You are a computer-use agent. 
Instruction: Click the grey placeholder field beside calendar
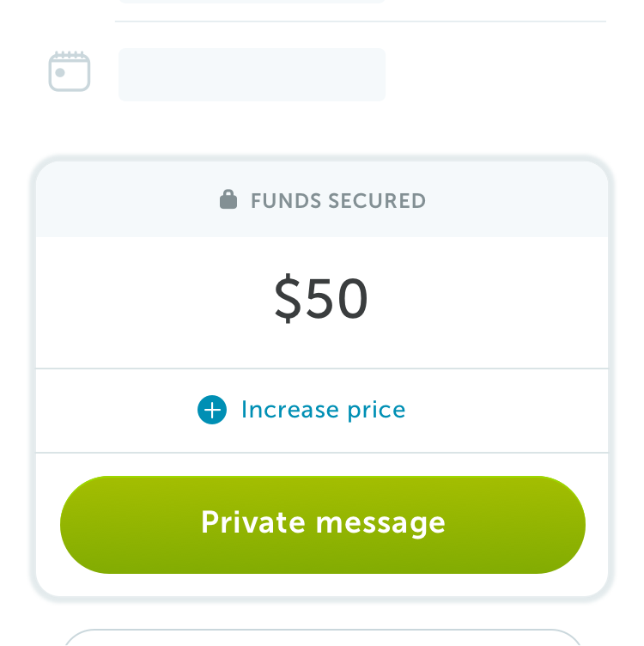click(x=252, y=75)
